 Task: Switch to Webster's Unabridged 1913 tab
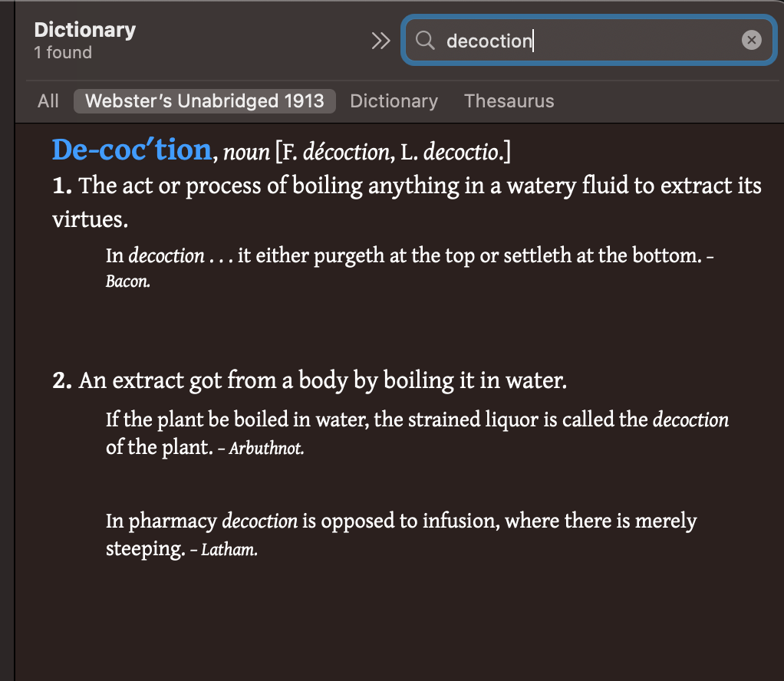[205, 101]
